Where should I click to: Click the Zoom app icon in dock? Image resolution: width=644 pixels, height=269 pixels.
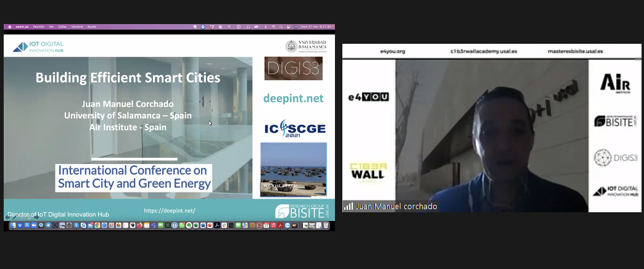tap(34, 225)
